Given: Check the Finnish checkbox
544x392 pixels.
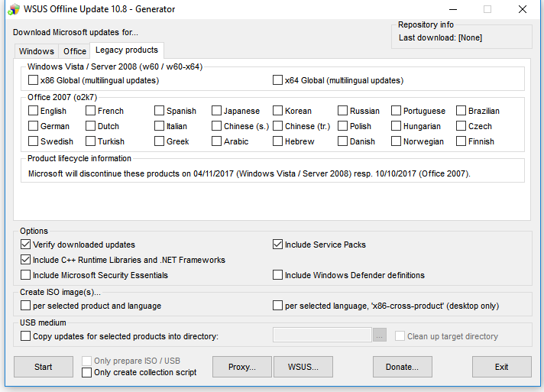Looking at the screenshot, I should coord(461,141).
